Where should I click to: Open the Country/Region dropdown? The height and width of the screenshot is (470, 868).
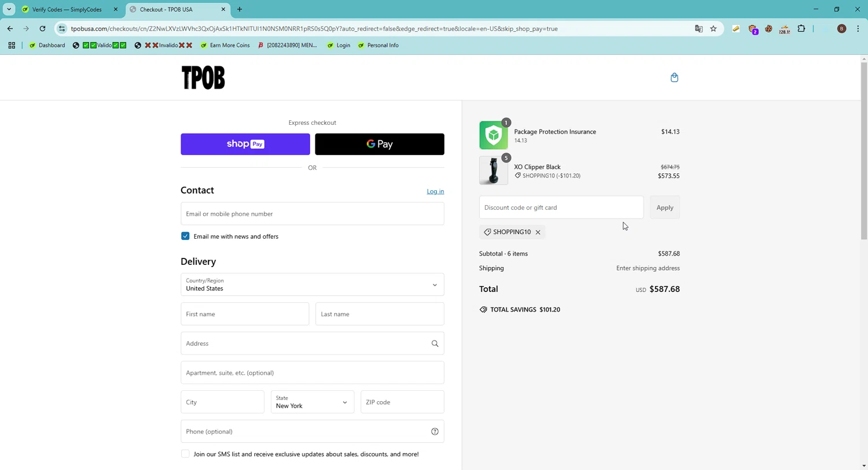(x=312, y=284)
